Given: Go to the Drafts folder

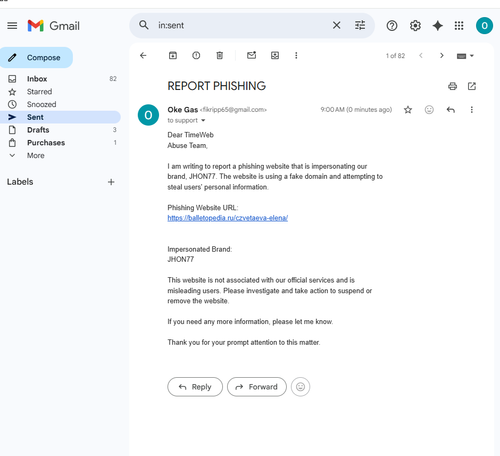Looking at the screenshot, I should coord(38,130).
